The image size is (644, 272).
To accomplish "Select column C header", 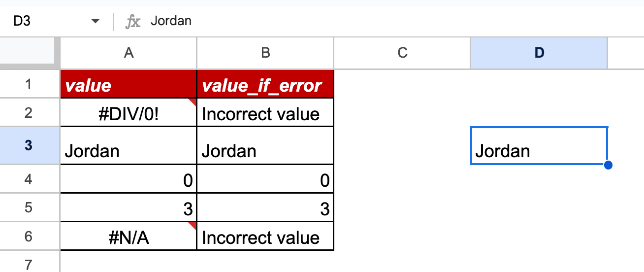I will click(402, 53).
